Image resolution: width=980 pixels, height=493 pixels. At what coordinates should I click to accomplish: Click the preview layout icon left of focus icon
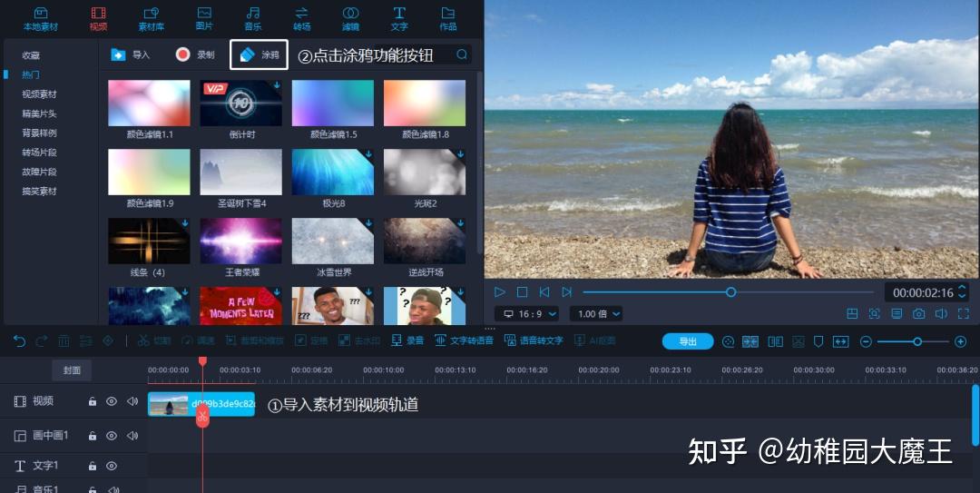tap(852, 314)
